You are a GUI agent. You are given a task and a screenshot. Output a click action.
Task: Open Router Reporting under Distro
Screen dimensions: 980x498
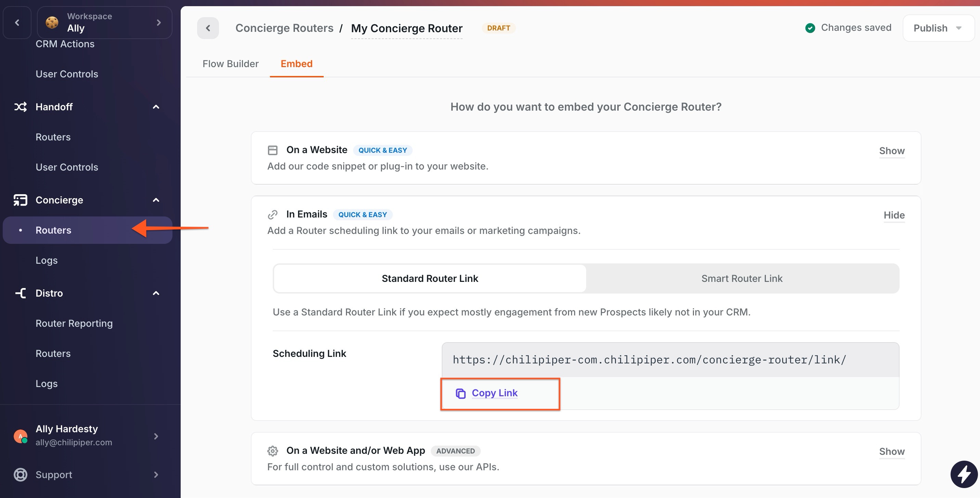click(74, 323)
